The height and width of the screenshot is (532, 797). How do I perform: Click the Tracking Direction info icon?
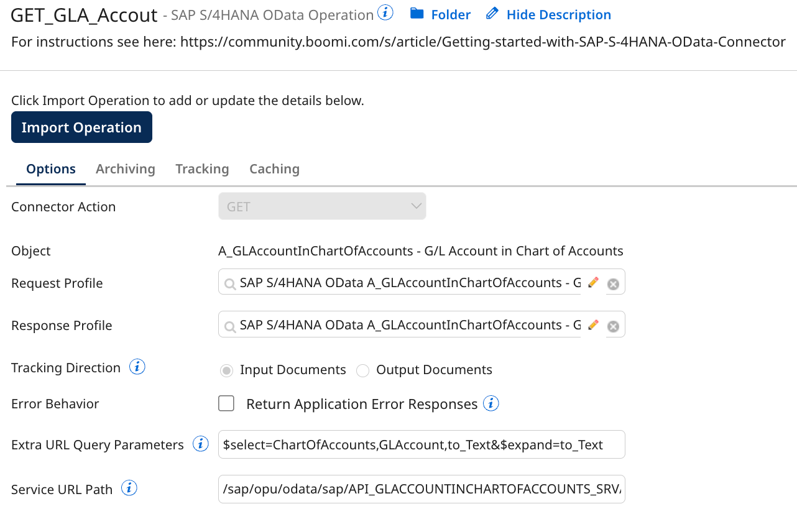tap(137, 367)
